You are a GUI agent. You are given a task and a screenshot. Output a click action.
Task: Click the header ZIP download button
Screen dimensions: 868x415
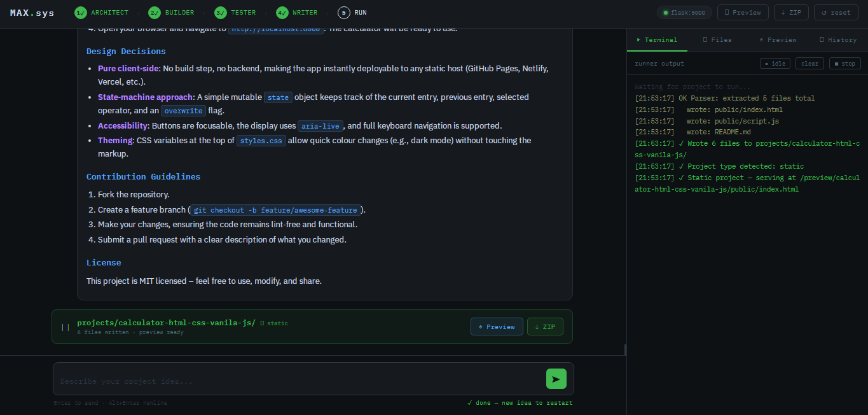791,13
